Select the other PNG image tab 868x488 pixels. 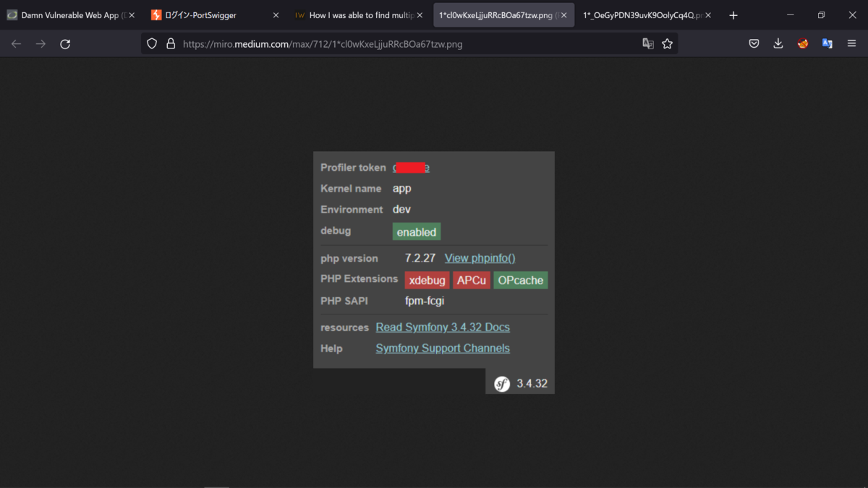tap(640, 14)
